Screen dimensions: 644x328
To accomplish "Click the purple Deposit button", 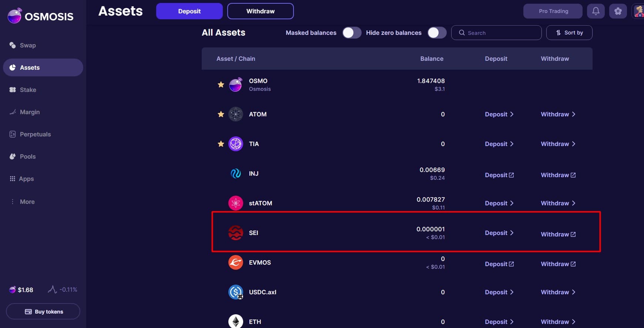I will coord(189,11).
